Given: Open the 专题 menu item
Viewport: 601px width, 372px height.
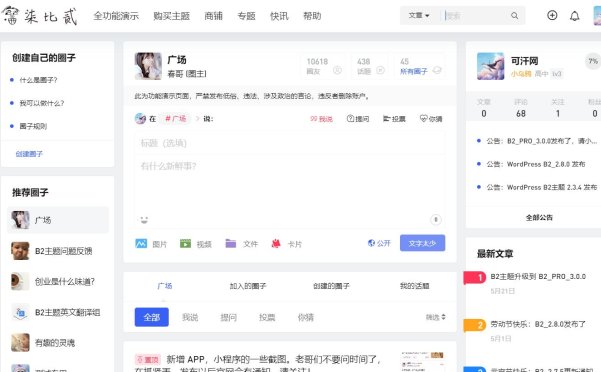Looking at the screenshot, I should pyautogui.click(x=246, y=16).
